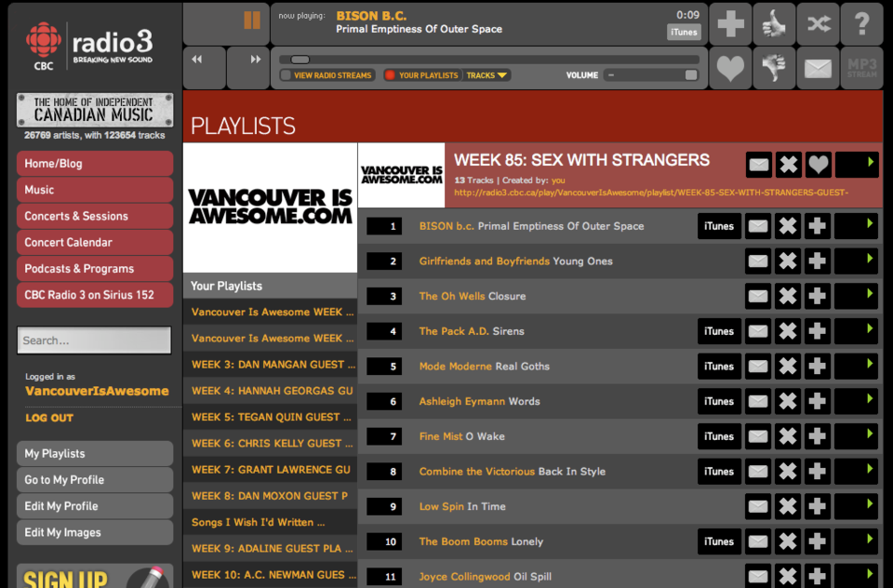Select the Your Playlists mode
This screenshot has height=588, width=893.
[x=422, y=75]
